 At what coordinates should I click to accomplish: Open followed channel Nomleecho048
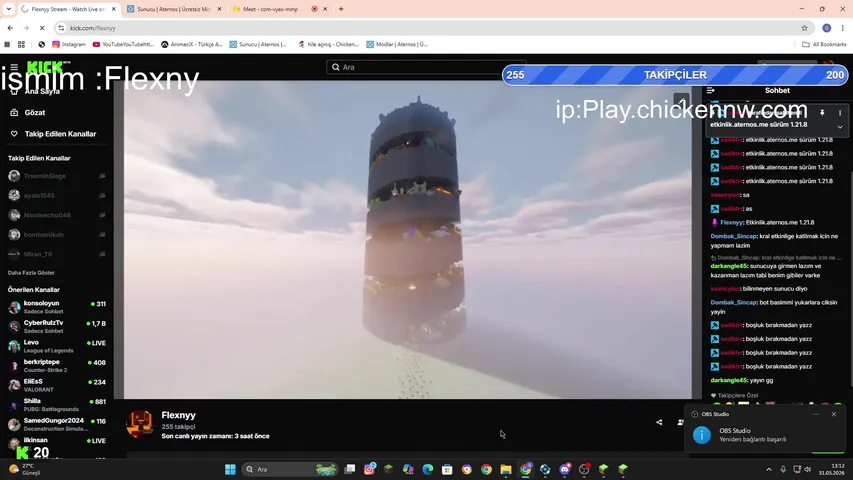pyautogui.click(x=57, y=215)
